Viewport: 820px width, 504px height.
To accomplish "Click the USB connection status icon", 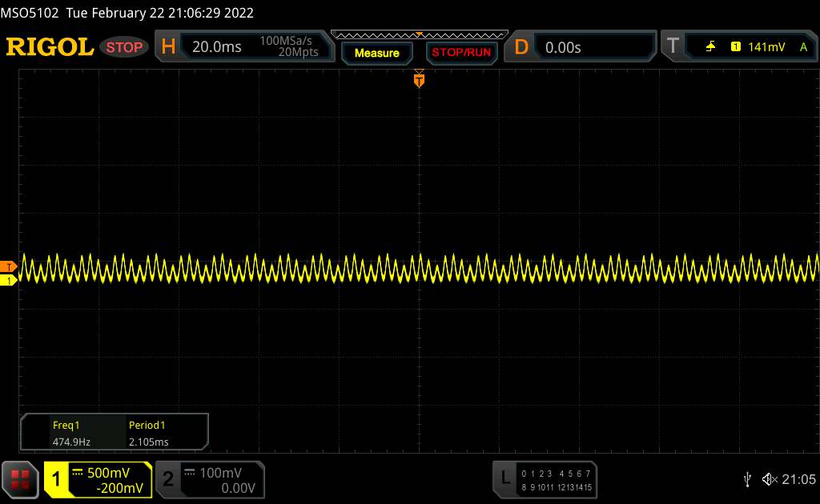I will (747, 478).
